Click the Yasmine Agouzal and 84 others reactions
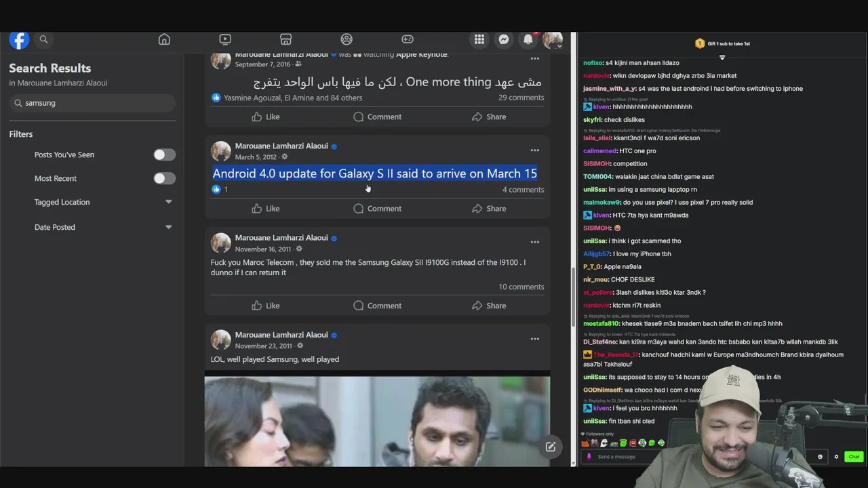This screenshot has width=868, height=488. (293, 98)
